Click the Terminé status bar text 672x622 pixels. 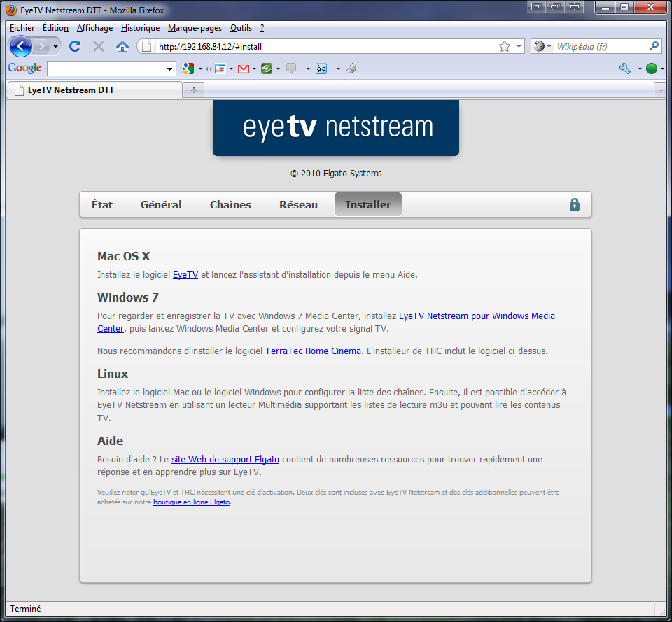click(25, 608)
